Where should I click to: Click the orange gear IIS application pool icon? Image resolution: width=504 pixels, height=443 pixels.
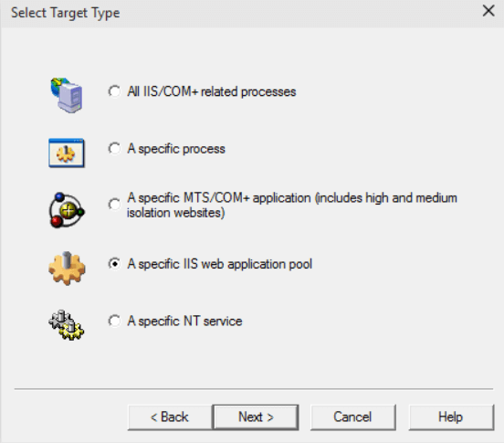pyautogui.click(x=67, y=269)
